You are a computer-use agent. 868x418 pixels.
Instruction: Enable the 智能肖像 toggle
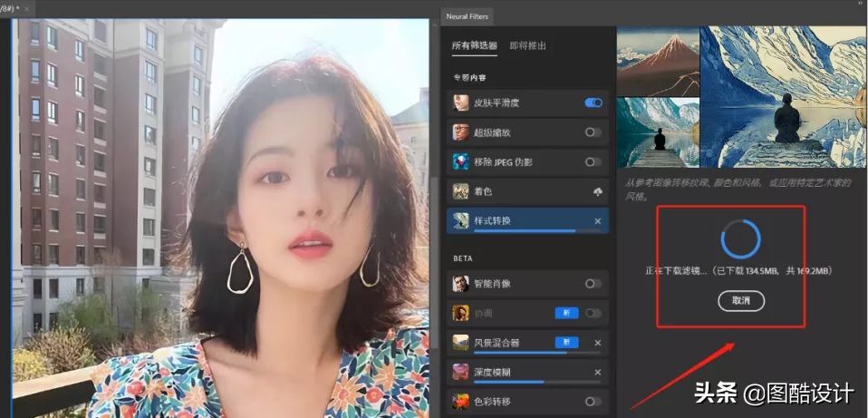point(593,284)
